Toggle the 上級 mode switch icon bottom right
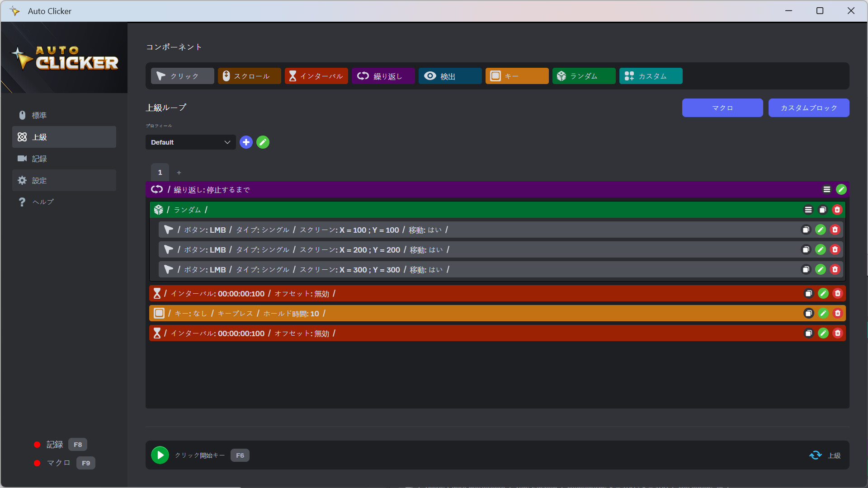The image size is (868, 488). tap(816, 455)
